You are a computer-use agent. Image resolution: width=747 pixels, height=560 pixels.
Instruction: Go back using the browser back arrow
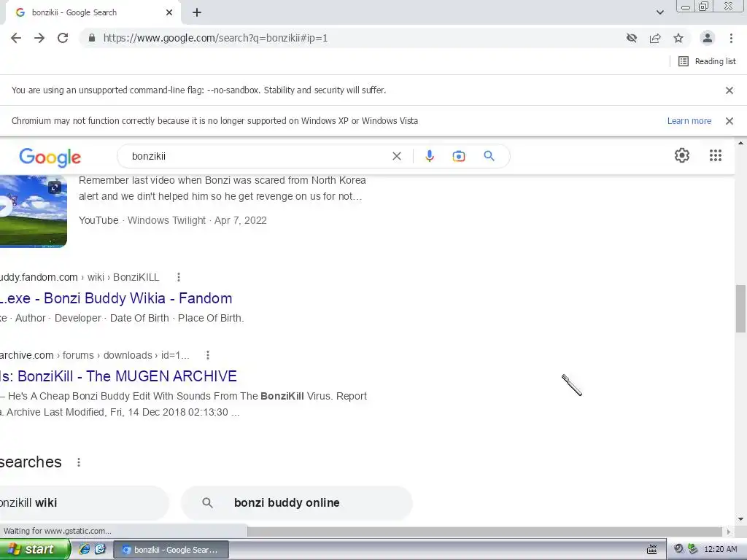16,38
